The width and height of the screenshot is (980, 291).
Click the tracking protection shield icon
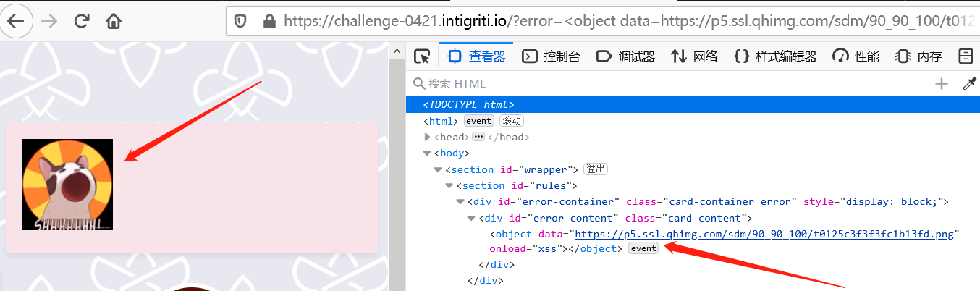click(x=241, y=22)
